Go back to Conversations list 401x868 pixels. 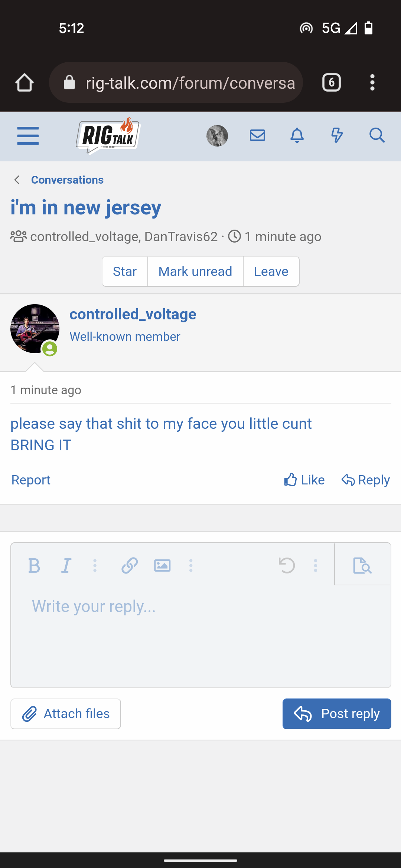(x=67, y=180)
